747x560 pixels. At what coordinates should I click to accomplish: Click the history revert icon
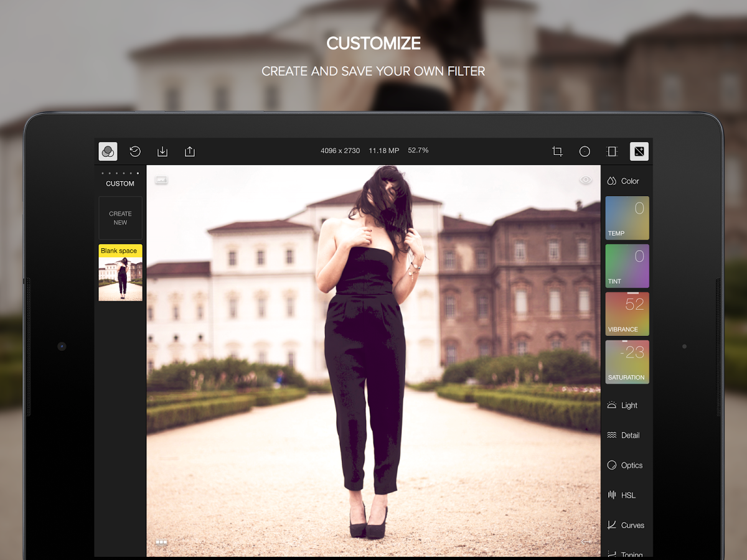tap(135, 151)
